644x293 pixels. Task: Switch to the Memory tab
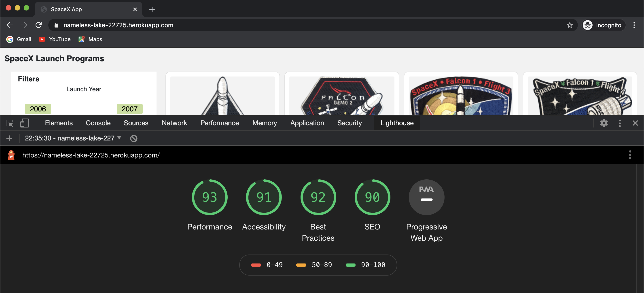click(x=265, y=123)
